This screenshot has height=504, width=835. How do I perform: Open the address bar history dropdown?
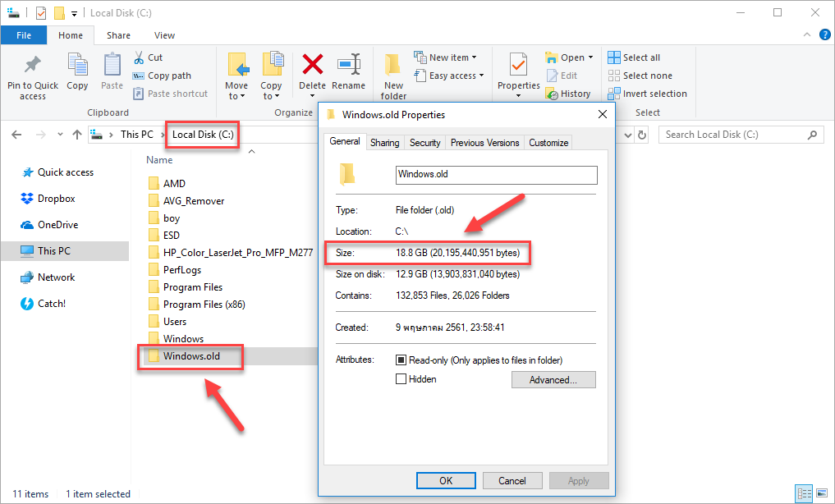pos(628,135)
